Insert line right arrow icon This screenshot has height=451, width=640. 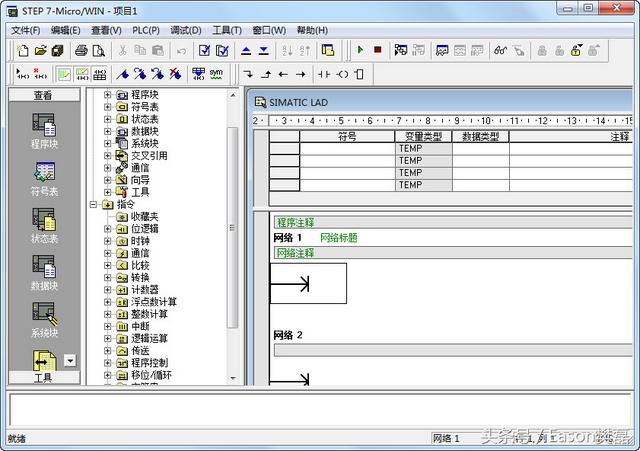pyautogui.click(x=300, y=74)
